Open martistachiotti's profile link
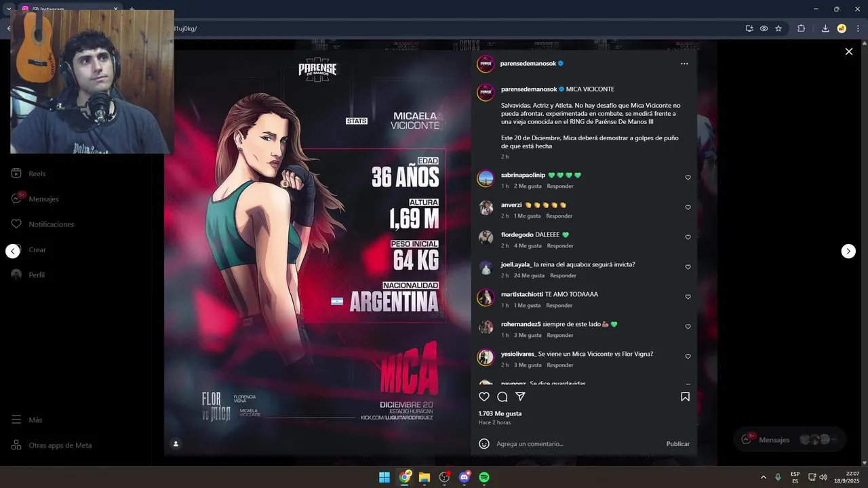Viewport: 868px width, 488px height. click(x=522, y=294)
